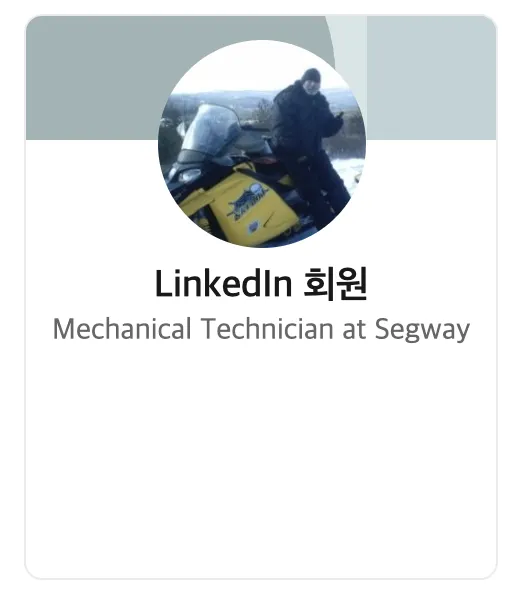Click the snowmobile headlight in the photo

click(189, 176)
